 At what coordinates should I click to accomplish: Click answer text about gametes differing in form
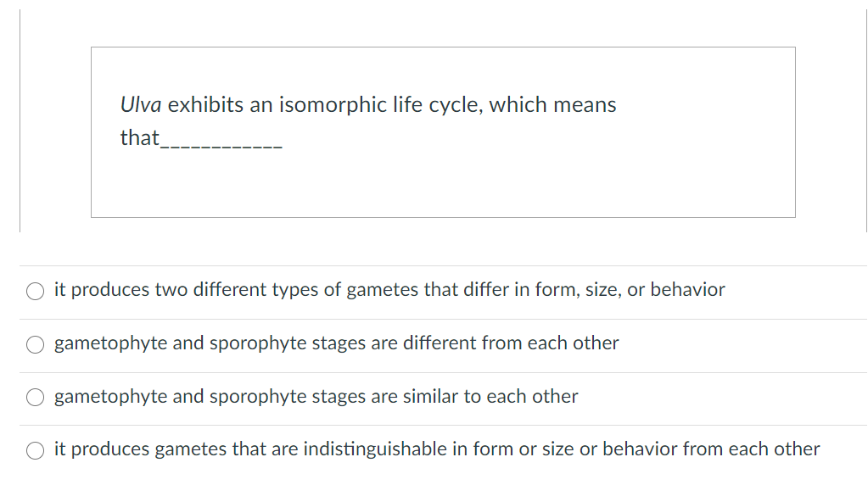[389, 290]
